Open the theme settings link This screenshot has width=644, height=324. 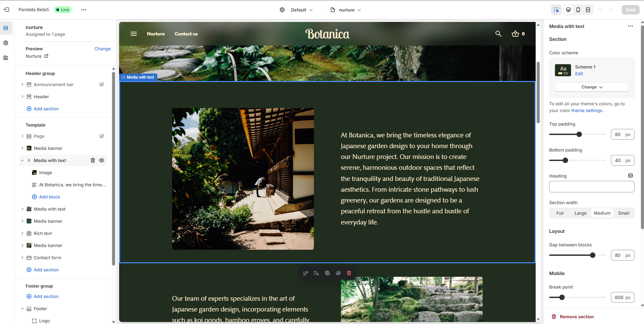pos(587,111)
